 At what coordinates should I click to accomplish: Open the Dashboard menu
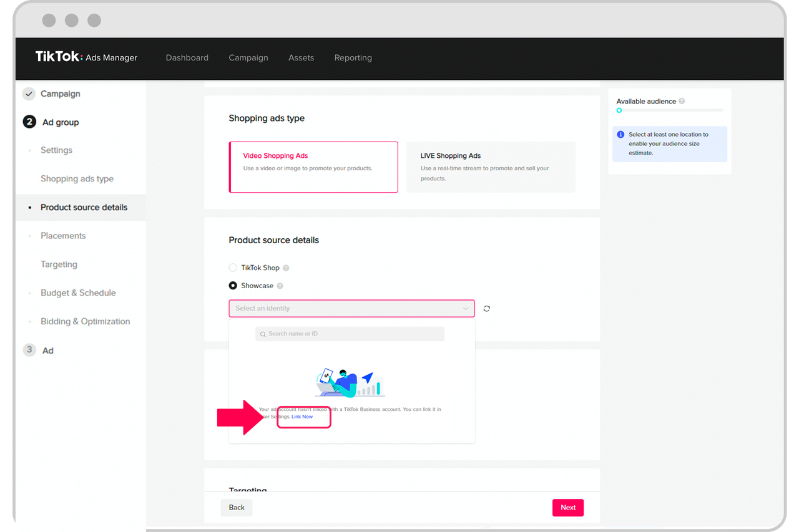point(187,57)
